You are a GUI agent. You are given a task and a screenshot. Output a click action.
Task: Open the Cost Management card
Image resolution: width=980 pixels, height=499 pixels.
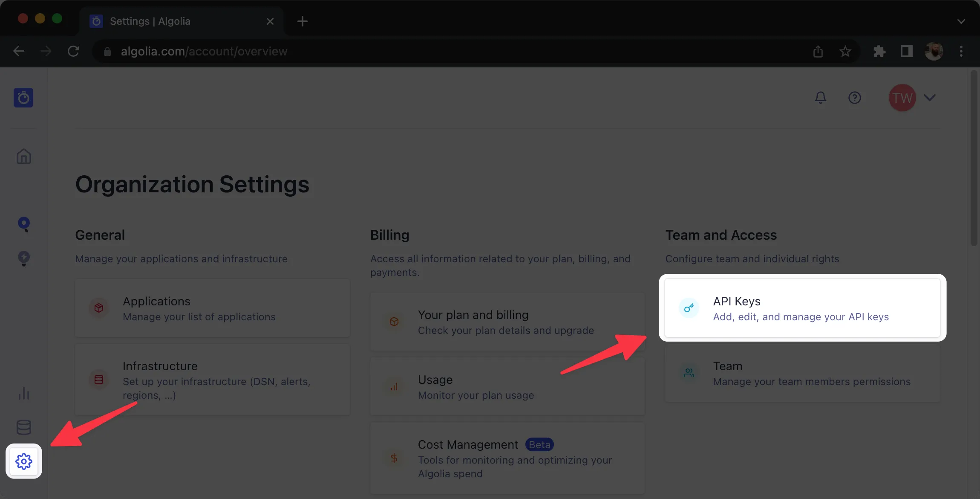[x=507, y=458]
